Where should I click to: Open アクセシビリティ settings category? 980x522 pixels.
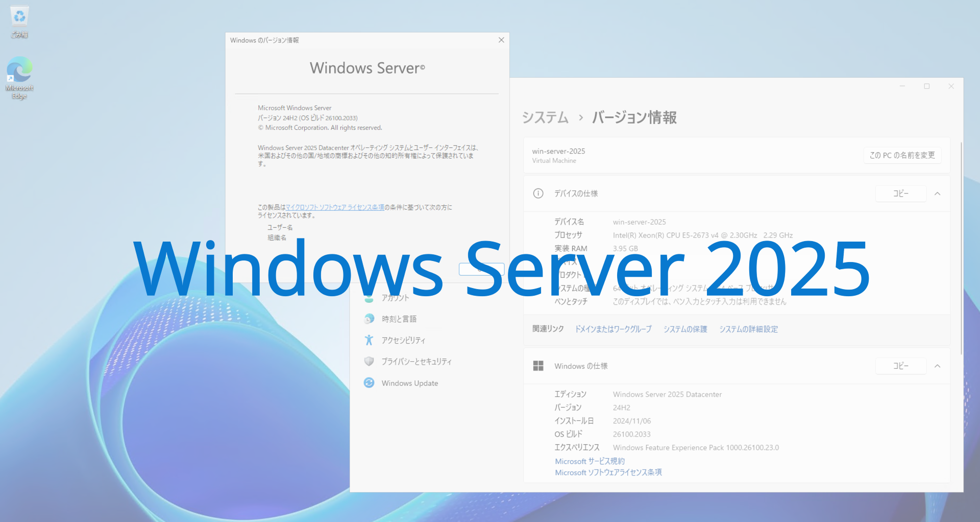[x=403, y=340]
